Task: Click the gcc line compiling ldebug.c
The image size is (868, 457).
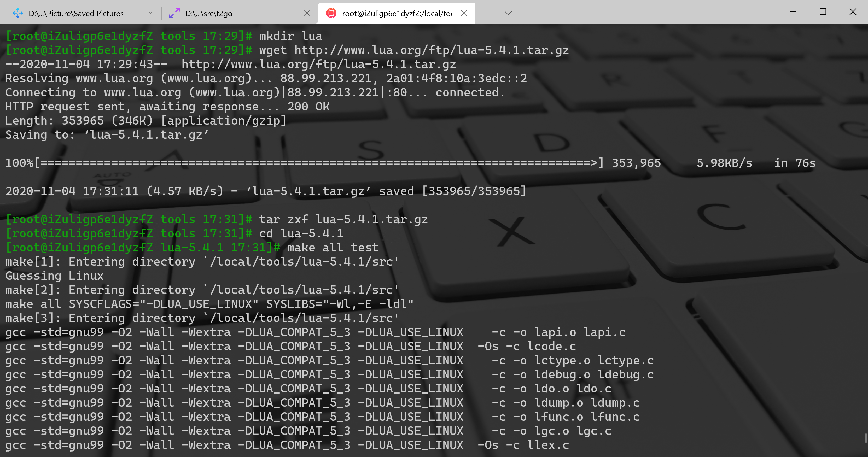Action: point(329,374)
